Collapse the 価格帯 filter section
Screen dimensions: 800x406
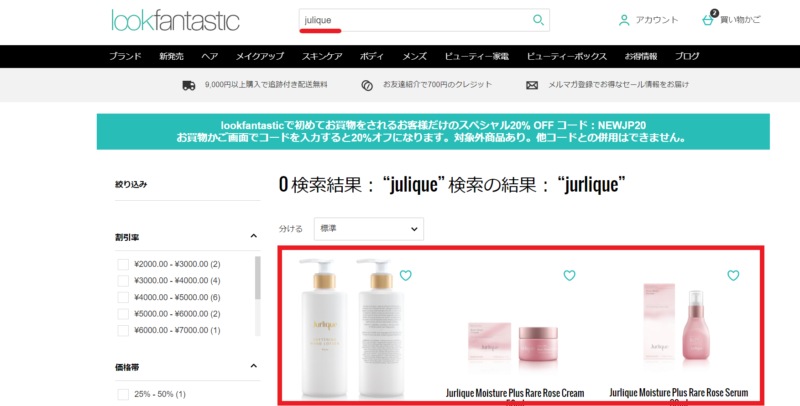point(254,366)
